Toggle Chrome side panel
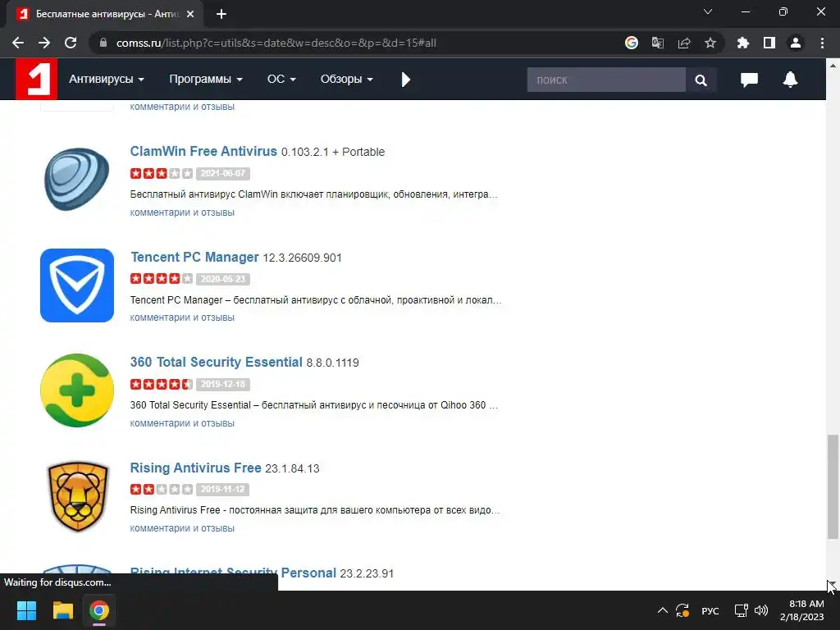 769,43
